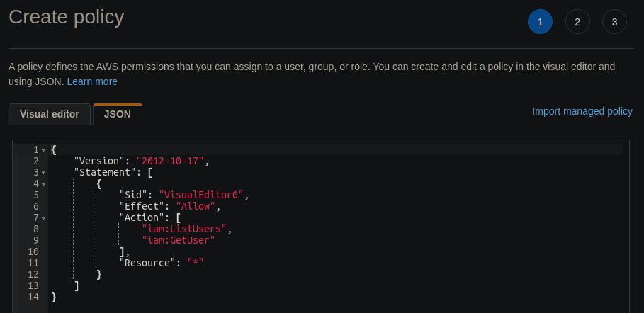The height and width of the screenshot is (313, 644).
Task: Click the "VisualEditor0" Sid value
Action: [x=201, y=195]
